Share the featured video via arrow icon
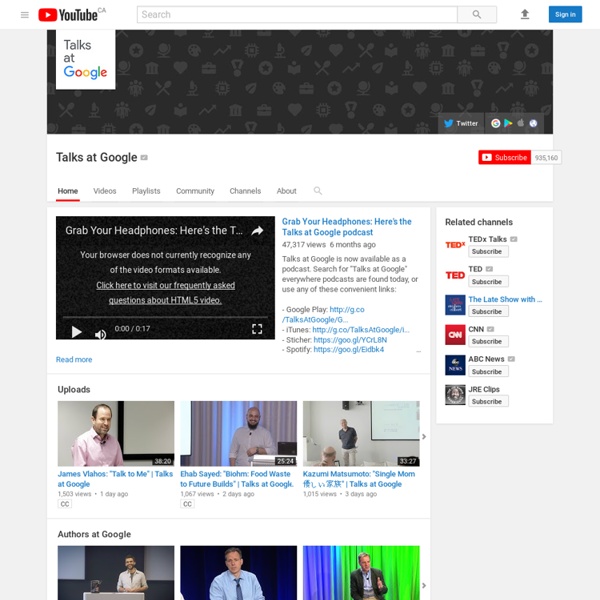This screenshot has width=600, height=600. click(x=257, y=230)
